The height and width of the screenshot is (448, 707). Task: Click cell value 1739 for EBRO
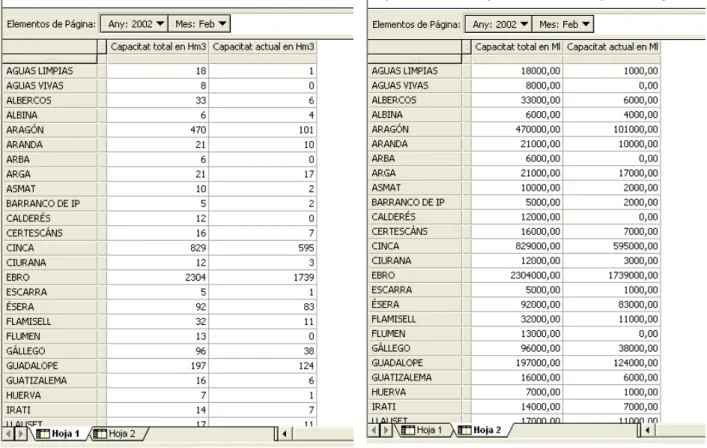pos(263,277)
